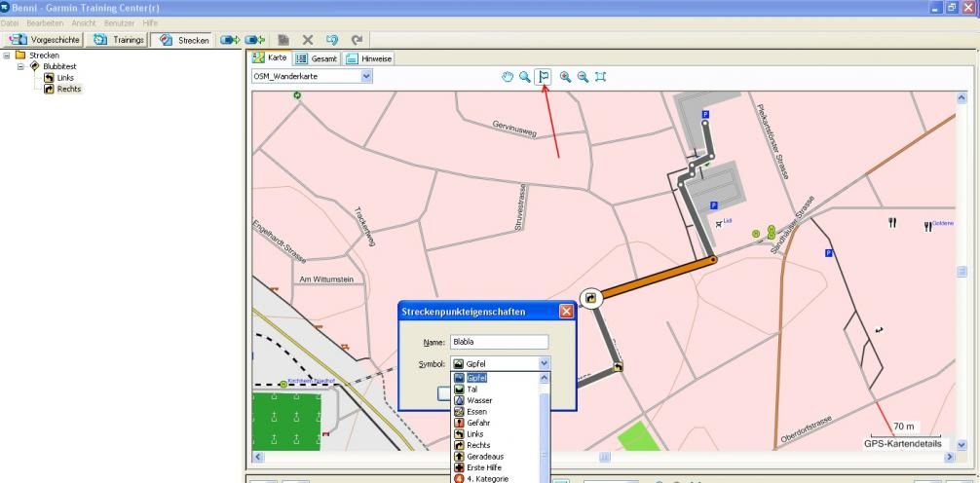Select the flag course point tool
The height and width of the screenshot is (483, 980).
545,76
